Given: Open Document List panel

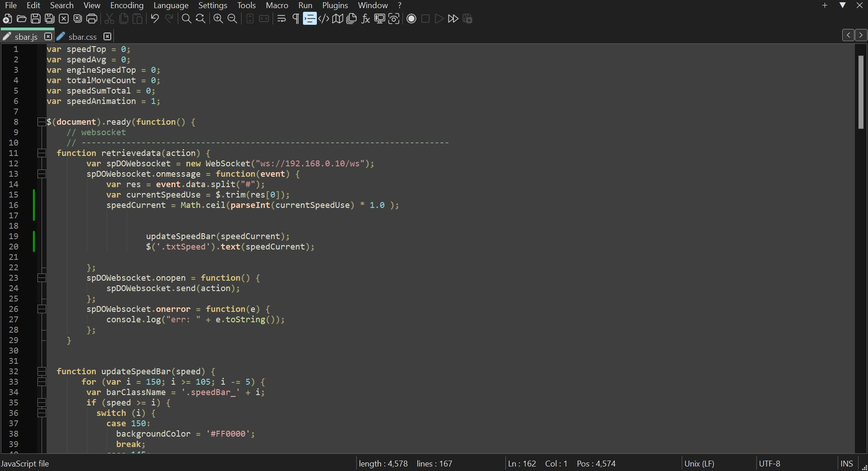Looking at the screenshot, I should point(352,19).
